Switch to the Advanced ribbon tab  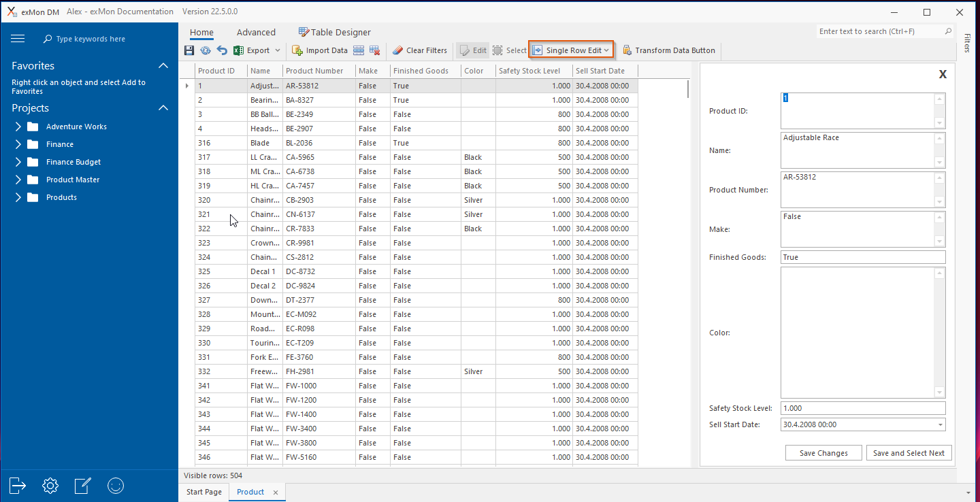pos(256,32)
